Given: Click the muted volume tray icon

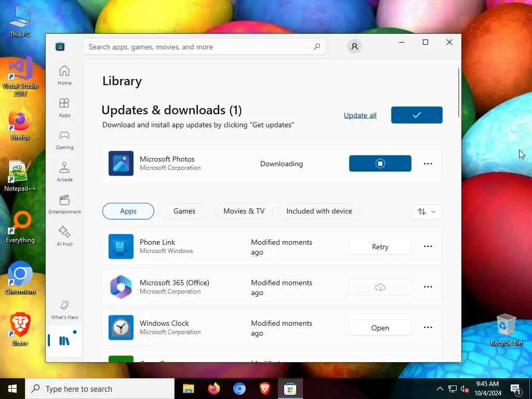Looking at the screenshot, I should [464, 389].
